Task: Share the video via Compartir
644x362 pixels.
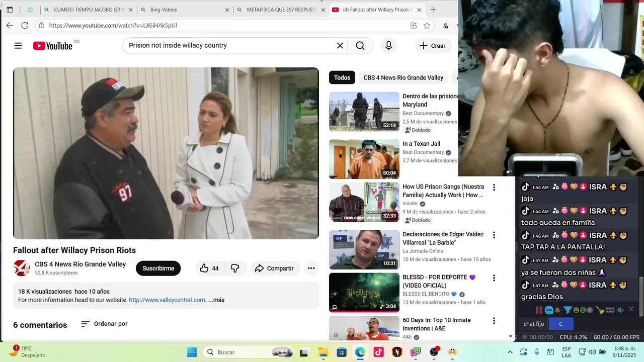Action: (x=275, y=268)
